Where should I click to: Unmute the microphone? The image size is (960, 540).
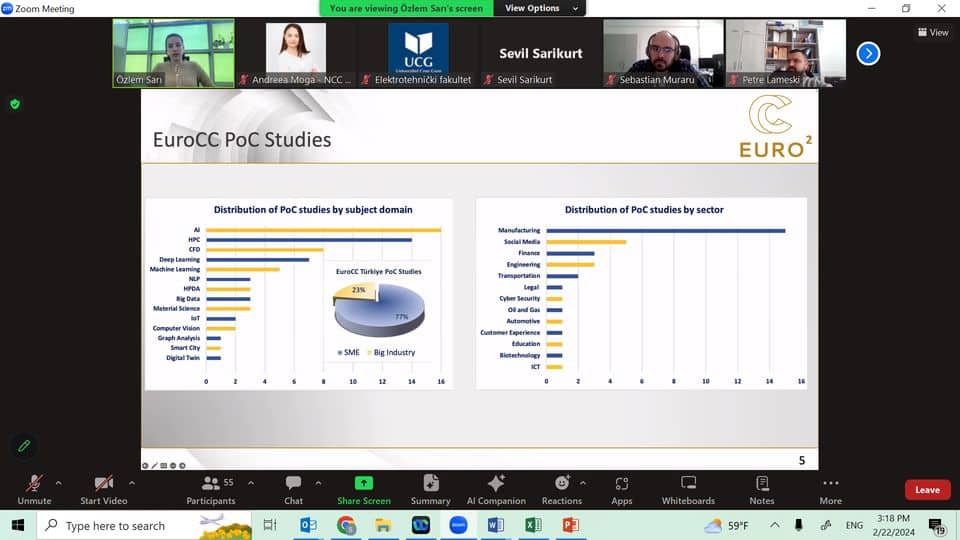point(34,489)
